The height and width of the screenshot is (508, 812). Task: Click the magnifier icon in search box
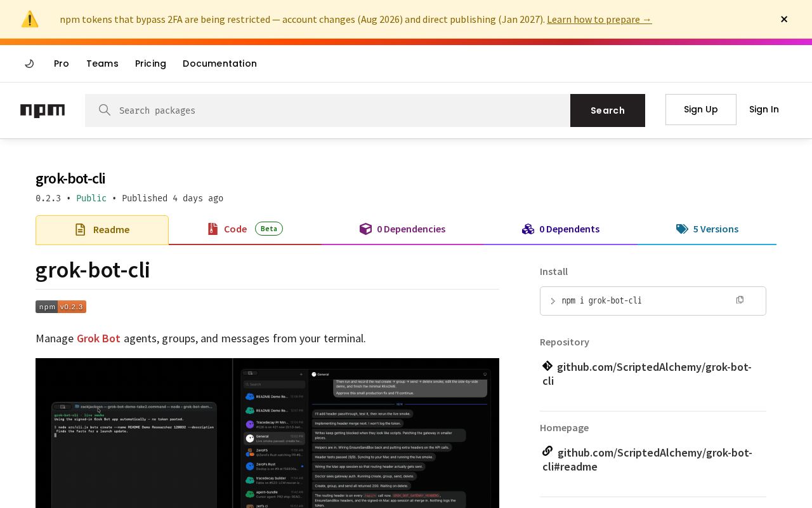pos(105,110)
